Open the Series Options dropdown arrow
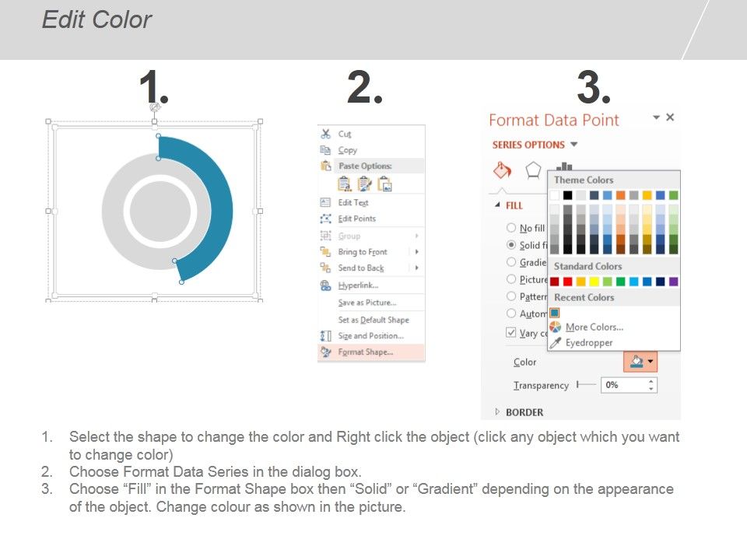The width and height of the screenshot is (747, 560). tap(574, 145)
